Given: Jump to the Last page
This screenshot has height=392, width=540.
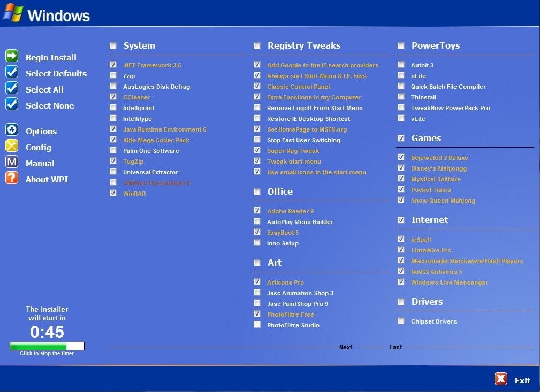Looking at the screenshot, I should (x=396, y=347).
